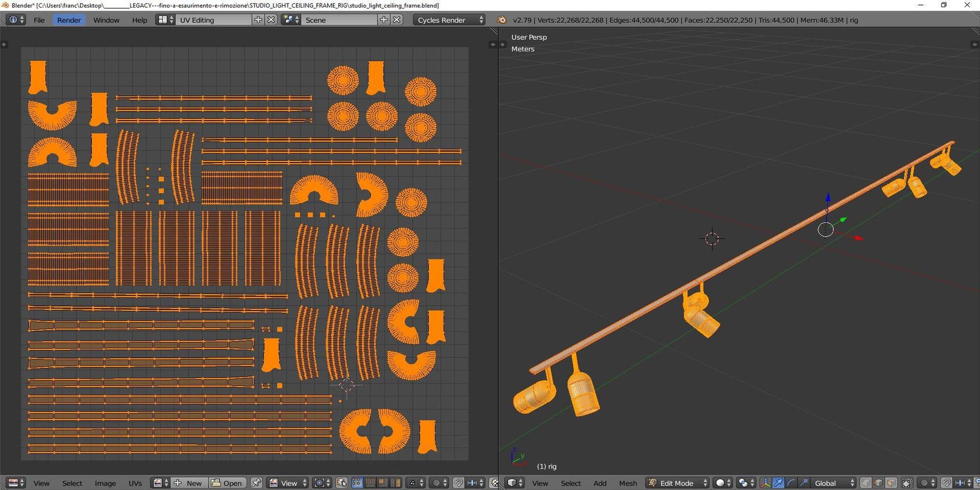Open the UV pivot point selector
Screen dimensions: 980x490
(323, 483)
